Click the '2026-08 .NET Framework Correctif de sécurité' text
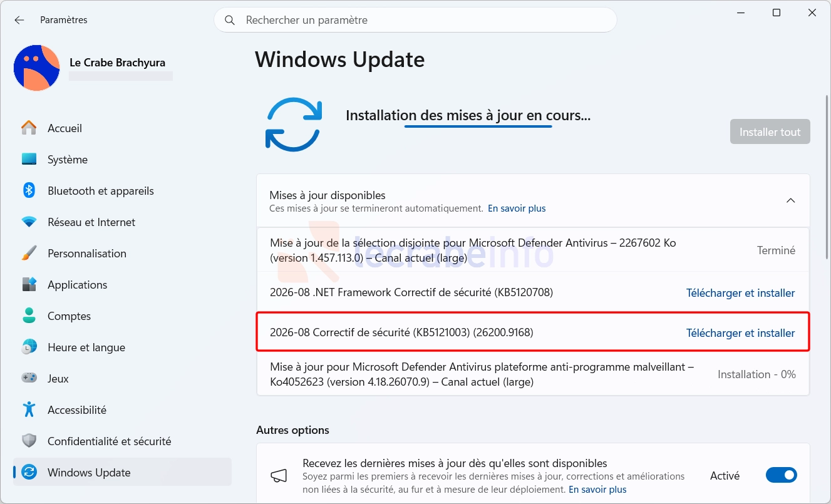The width and height of the screenshot is (831, 504). [x=411, y=292]
